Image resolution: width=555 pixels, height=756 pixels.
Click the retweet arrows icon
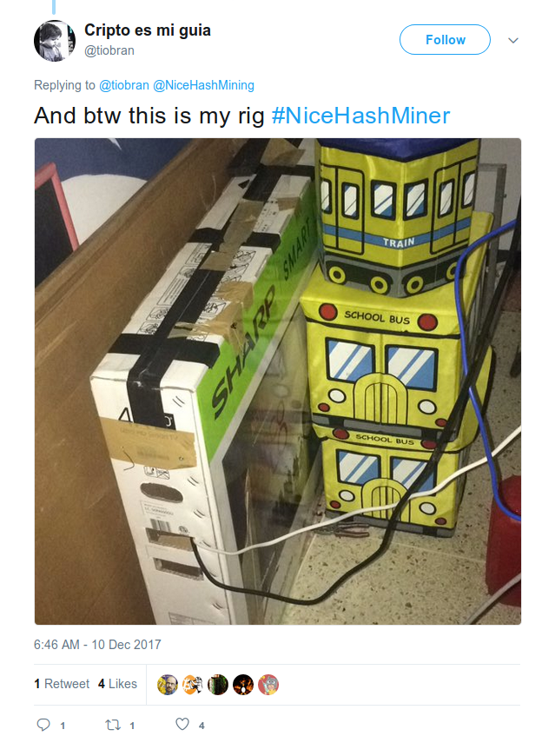coord(113,724)
